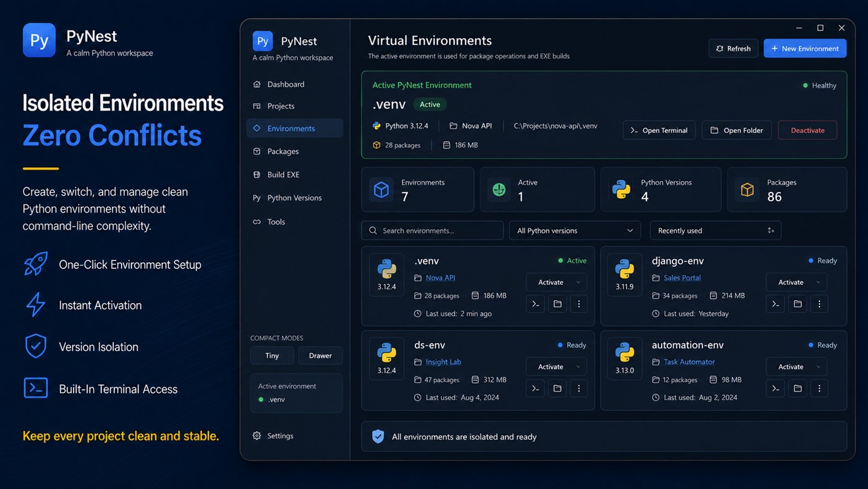The image size is (868, 489).
Task: Open folder icon on ds-env card
Action: tap(558, 388)
